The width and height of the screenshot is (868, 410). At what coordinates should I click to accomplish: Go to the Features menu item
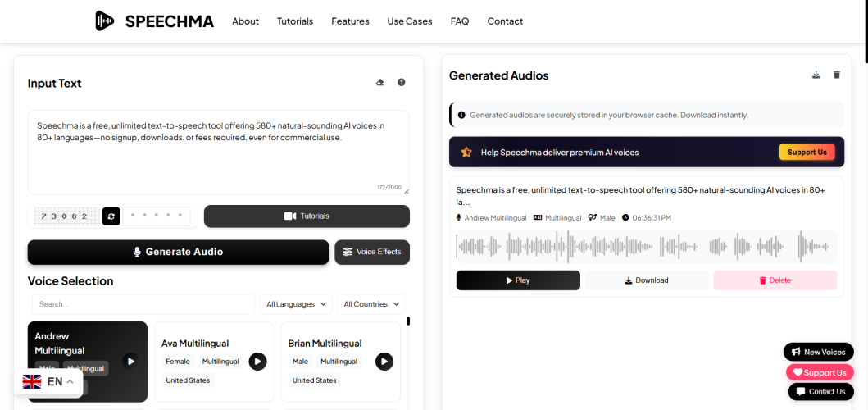click(350, 21)
